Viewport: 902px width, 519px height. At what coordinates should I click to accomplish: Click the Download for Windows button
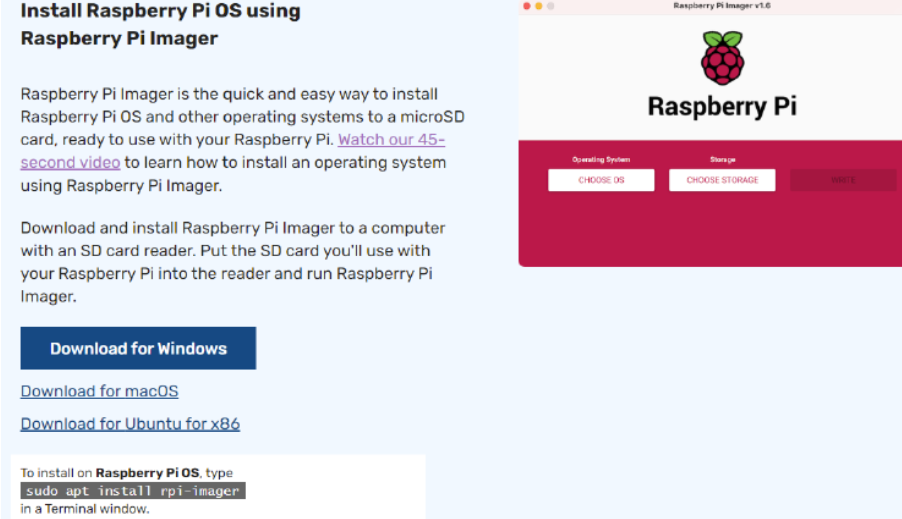(138, 348)
